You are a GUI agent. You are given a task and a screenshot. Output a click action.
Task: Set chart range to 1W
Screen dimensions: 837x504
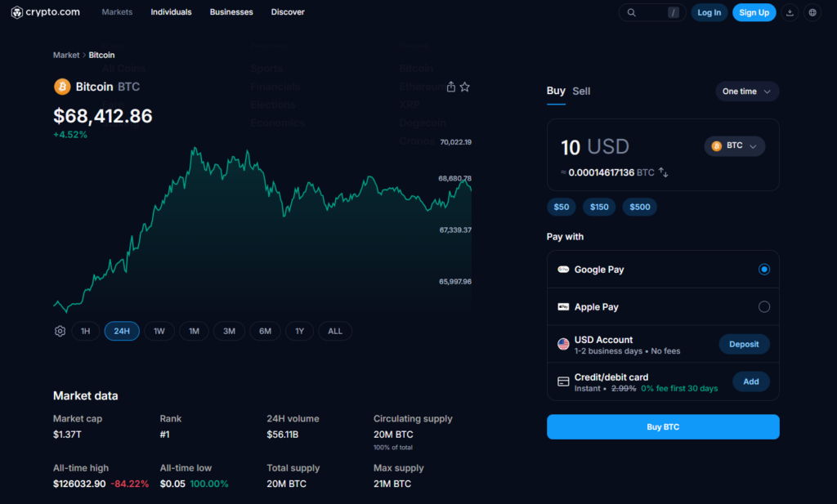[x=159, y=331]
